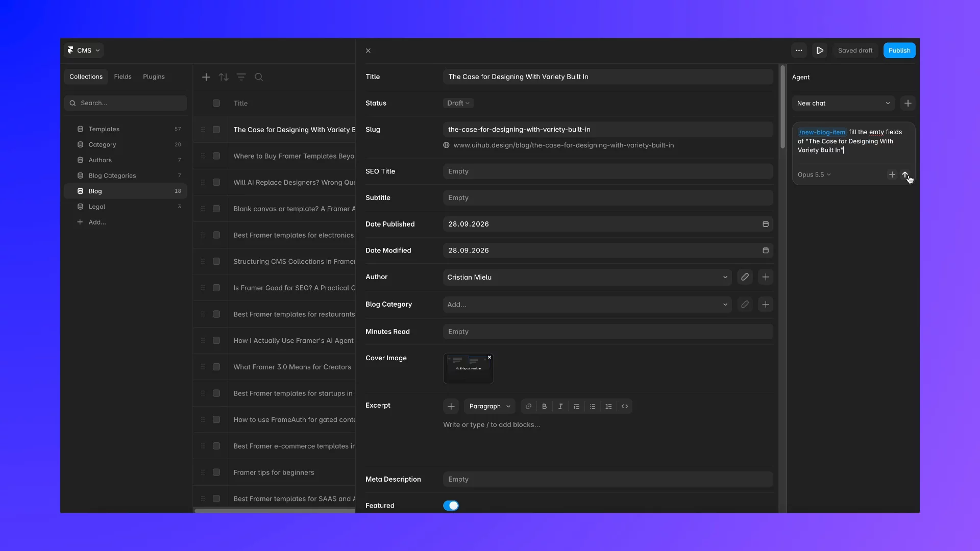980x551 pixels.
Task: Click the search icon in the list toolbar
Action: (x=259, y=77)
